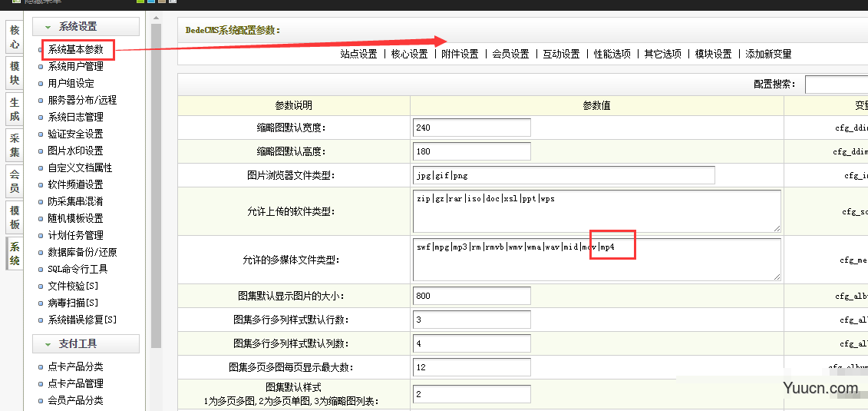Click the 添加新变量 link
Viewport: 868px width, 411px height.
click(x=768, y=54)
